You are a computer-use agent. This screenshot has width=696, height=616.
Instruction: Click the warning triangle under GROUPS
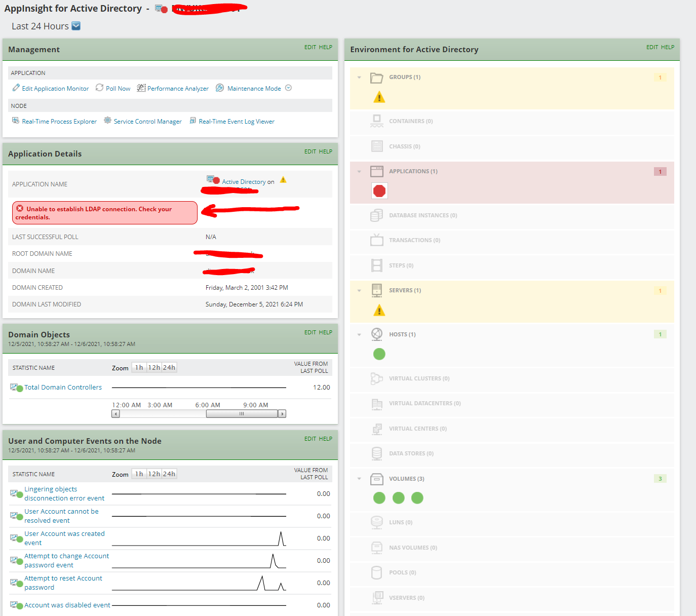point(379,97)
